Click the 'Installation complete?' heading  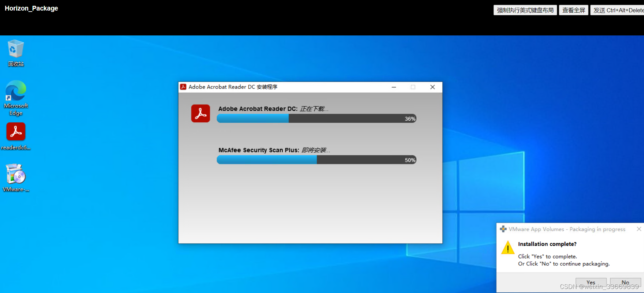click(x=547, y=244)
